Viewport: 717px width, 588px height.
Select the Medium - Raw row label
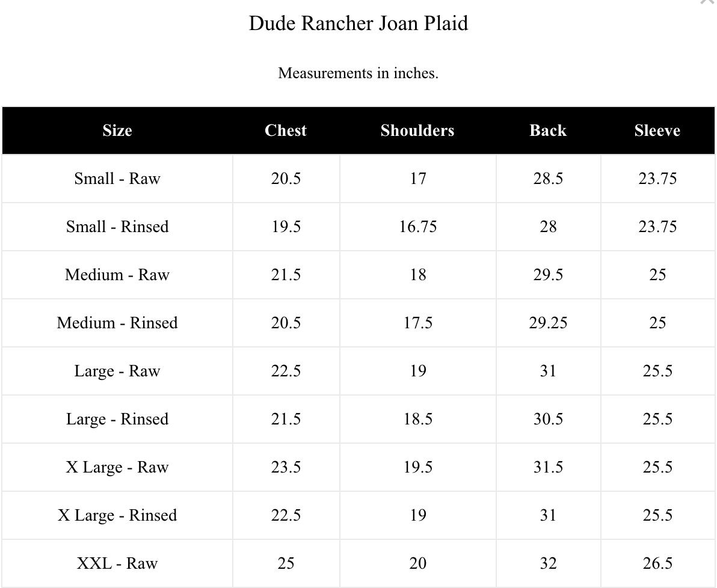click(117, 274)
